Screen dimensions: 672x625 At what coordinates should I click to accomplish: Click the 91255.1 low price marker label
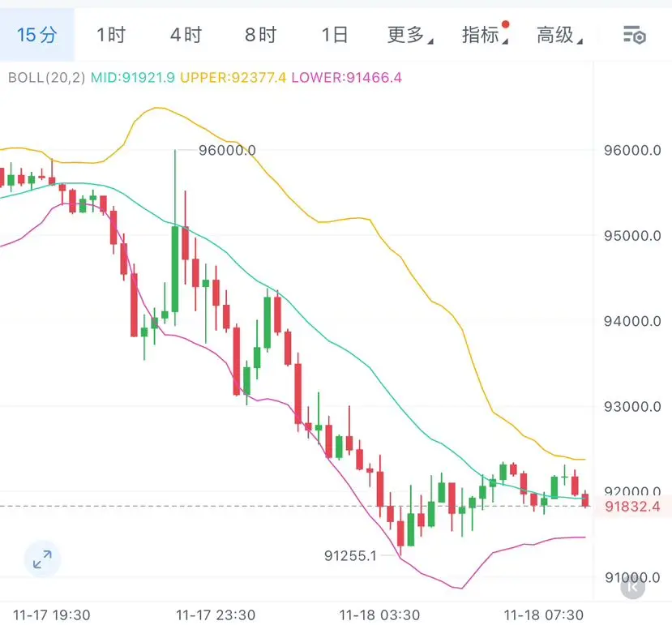click(x=350, y=556)
